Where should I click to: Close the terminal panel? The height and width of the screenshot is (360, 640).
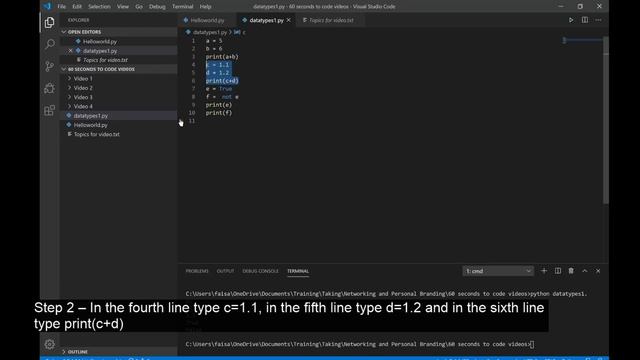(x=598, y=271)
